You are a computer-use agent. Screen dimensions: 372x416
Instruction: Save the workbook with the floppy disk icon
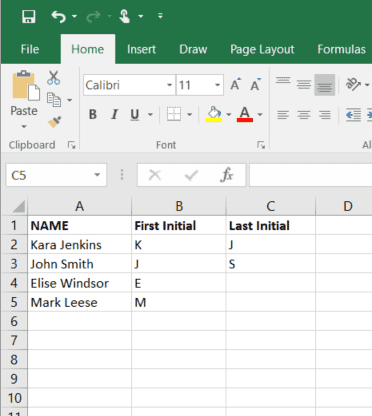pos(29,16)
